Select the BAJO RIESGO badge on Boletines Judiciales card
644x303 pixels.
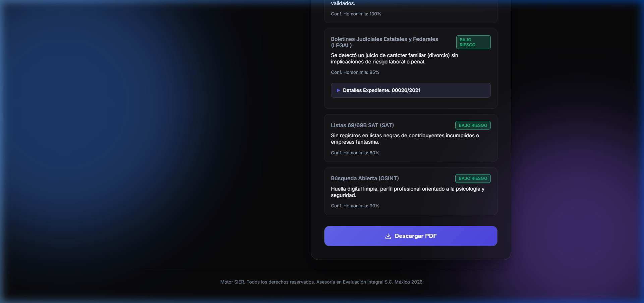[473, 42]
